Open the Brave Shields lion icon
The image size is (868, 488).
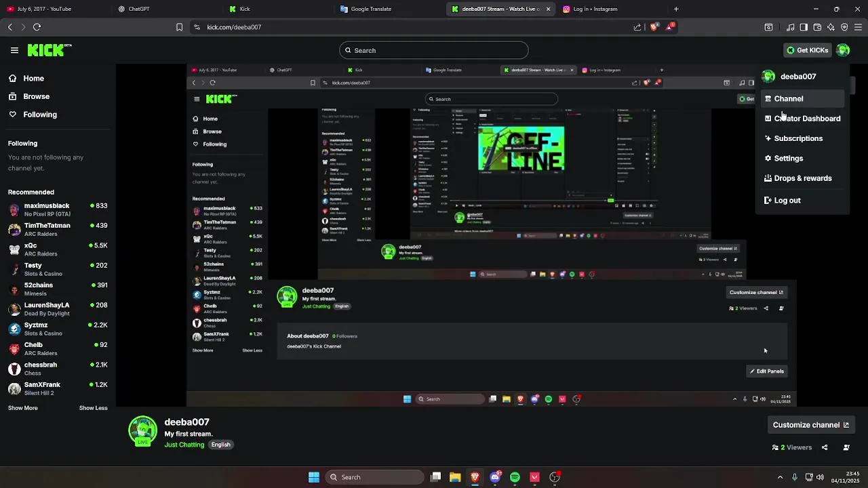pyautogui.click(x=654, y=27)
